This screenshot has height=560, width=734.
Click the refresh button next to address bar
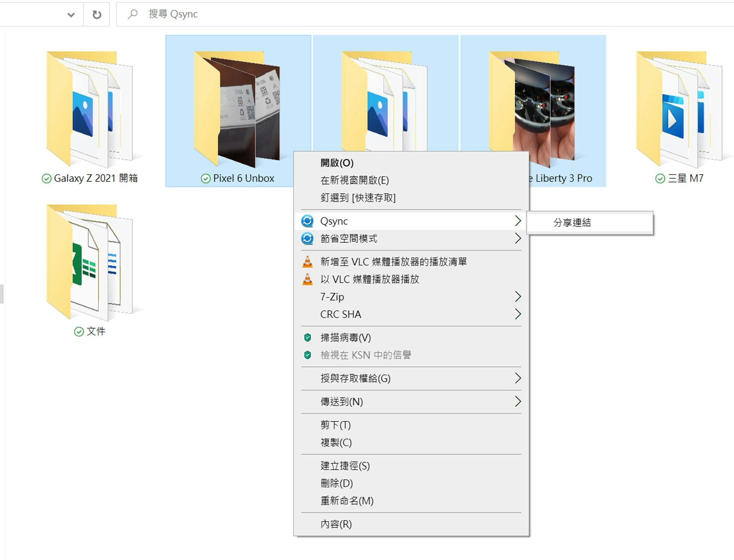point(97,15)
